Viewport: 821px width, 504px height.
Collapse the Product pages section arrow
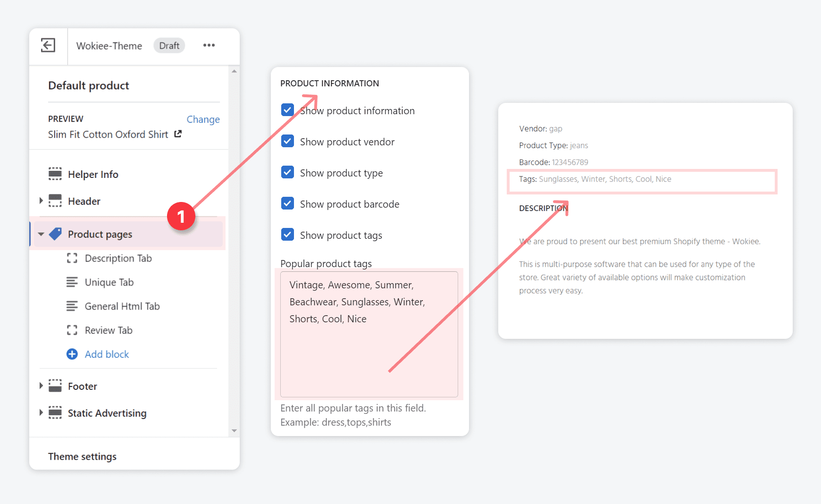[41, 234]
